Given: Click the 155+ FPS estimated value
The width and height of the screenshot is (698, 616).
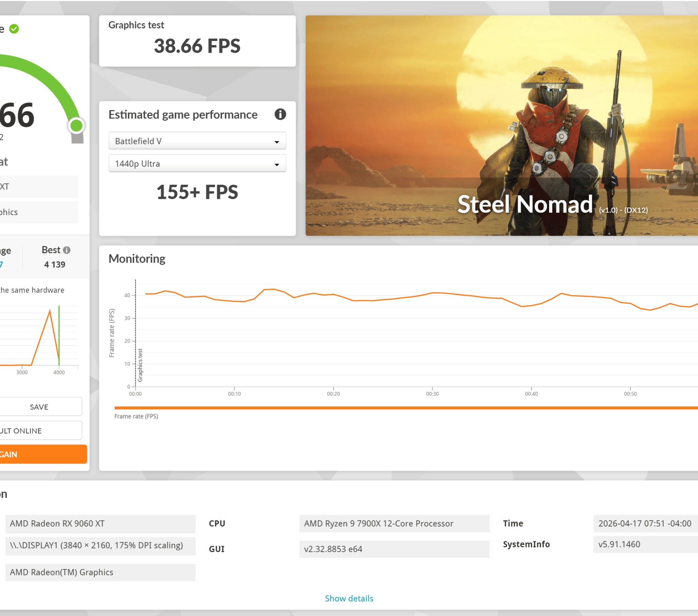Looking at the screenshot, I should click(197, 192).
